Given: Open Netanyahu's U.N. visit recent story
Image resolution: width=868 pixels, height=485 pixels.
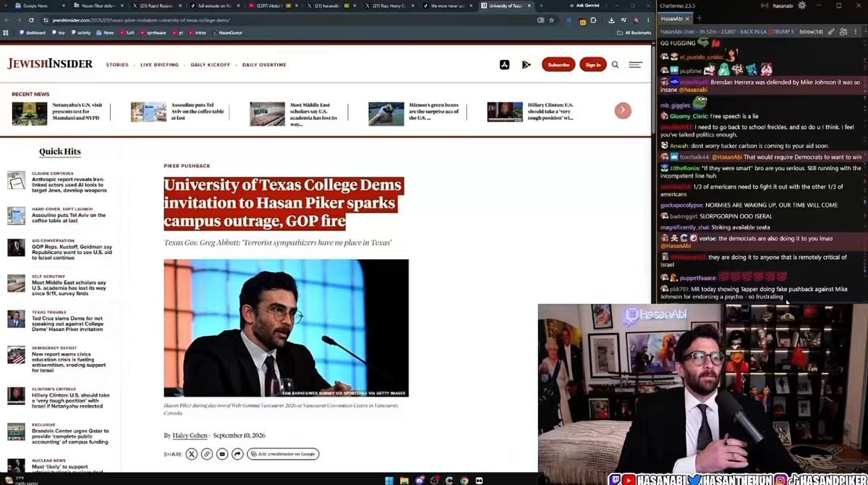Looking at the screenshot, I should click(x=57, y=113).
